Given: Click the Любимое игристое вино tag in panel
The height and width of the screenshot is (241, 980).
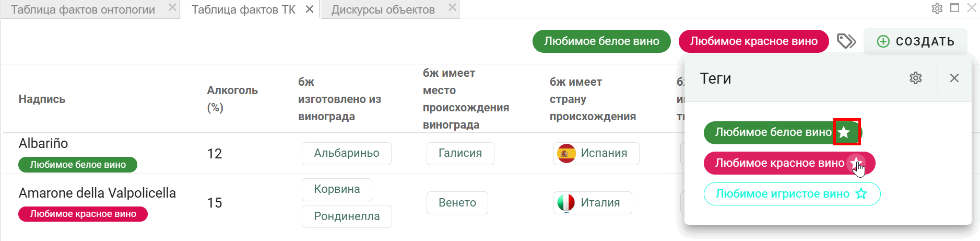Looking at the screenshot, I should coord(783,194).
